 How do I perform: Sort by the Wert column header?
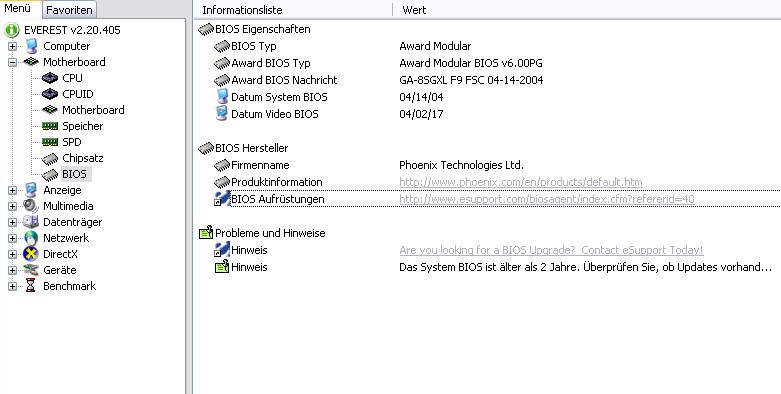click(587, 10)
